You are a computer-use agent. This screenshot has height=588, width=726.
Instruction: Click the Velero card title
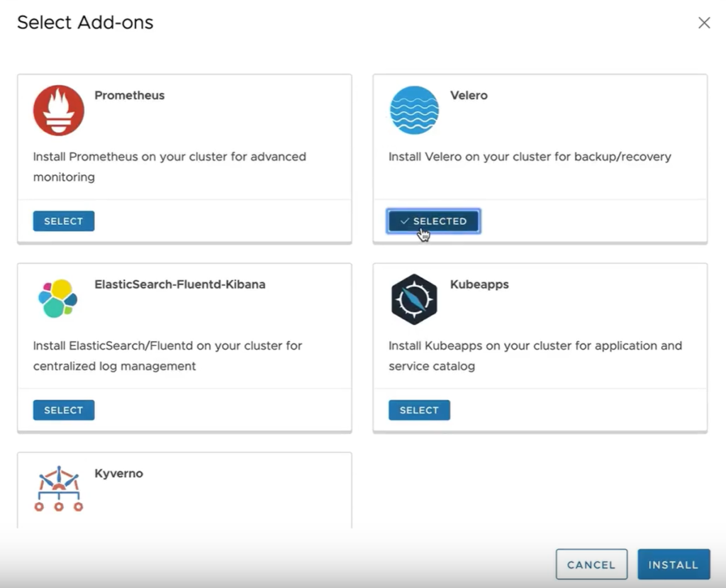coord(469,96)
